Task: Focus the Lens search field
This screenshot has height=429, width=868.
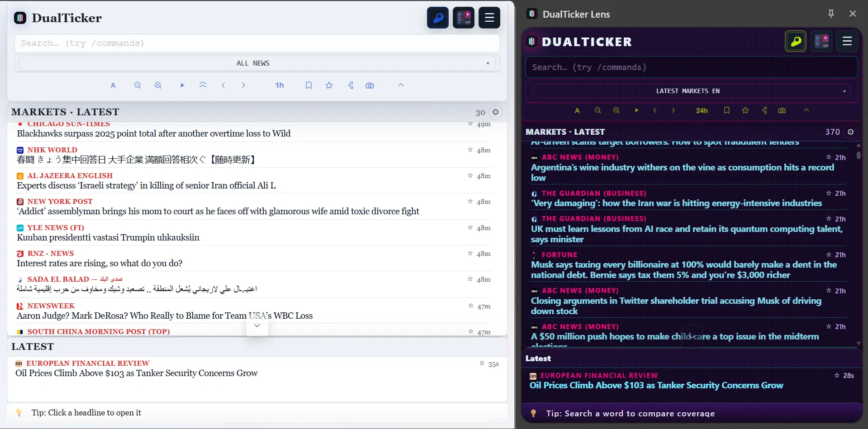Action: 692,67
